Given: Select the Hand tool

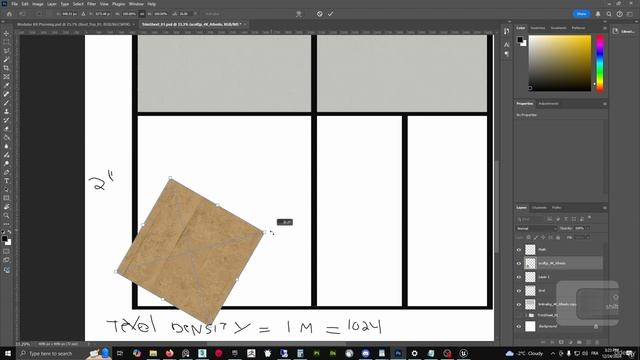Looking at the screenshot, I should pyautogui.click(x=6, y=207).
